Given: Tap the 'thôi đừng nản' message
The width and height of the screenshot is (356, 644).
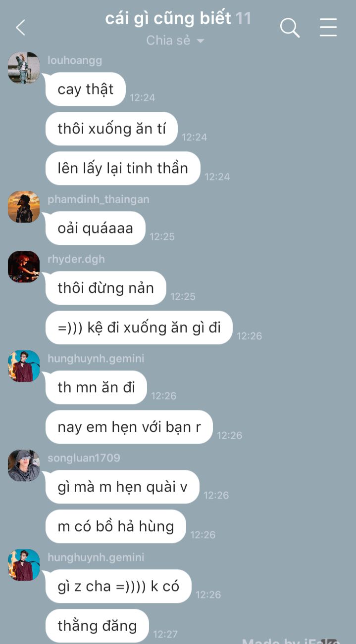Looking at the screenshot, I should point(105,288).
